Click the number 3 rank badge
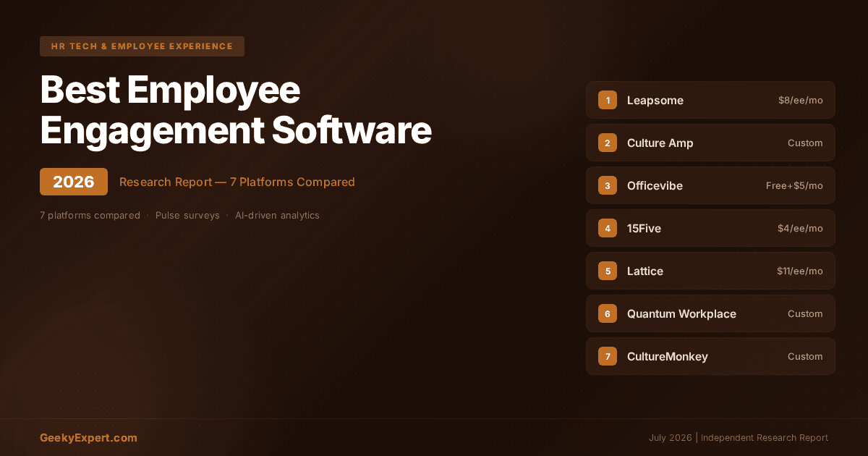Screen dimensions: 868x456 pyautogui.click(x=608, y=185)
